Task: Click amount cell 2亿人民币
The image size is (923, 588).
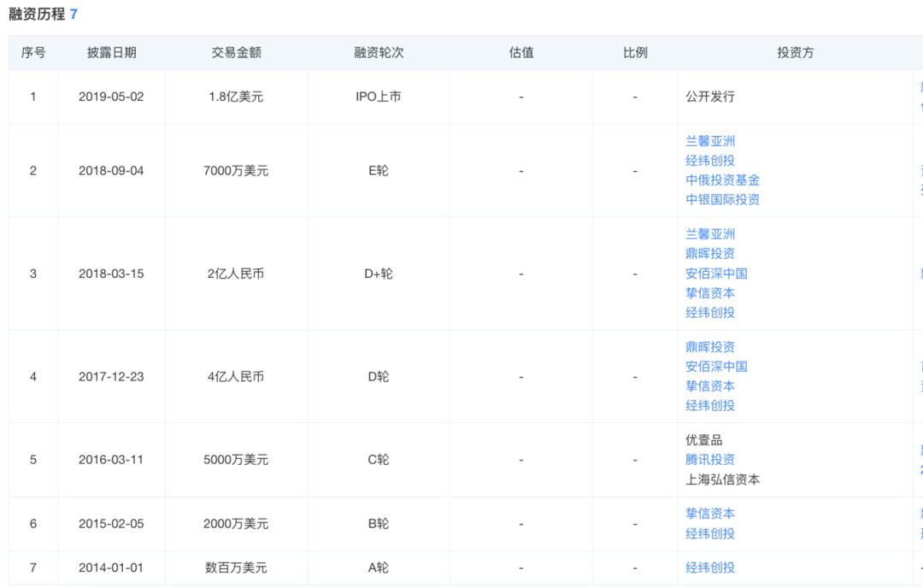Action: pyautogui.click(x=236, y=273)
